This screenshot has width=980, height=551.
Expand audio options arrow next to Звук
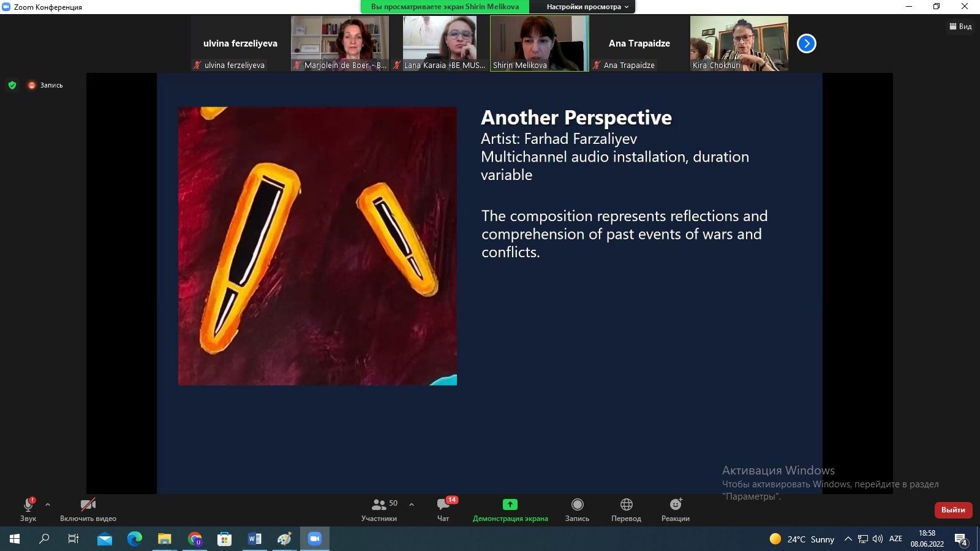tap(48, 504)
